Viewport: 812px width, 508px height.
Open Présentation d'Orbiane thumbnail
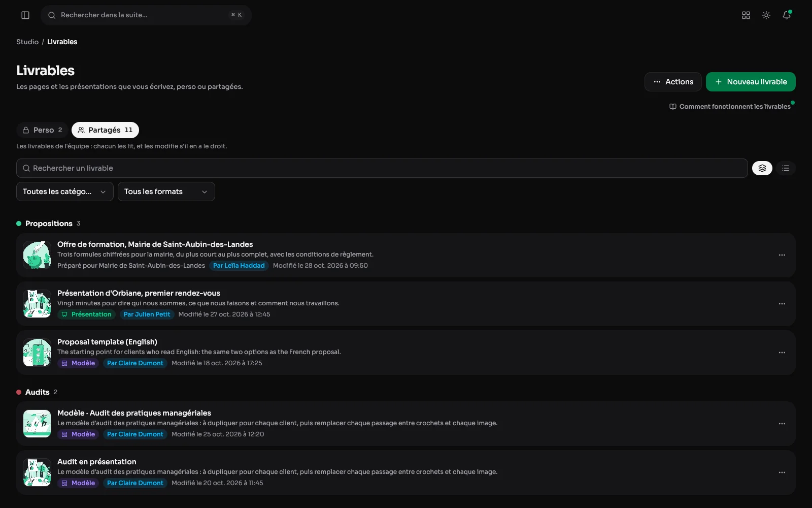point(37,304)
